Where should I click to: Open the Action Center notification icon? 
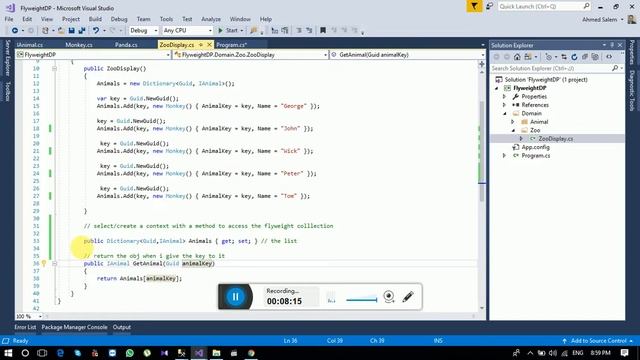624,353
